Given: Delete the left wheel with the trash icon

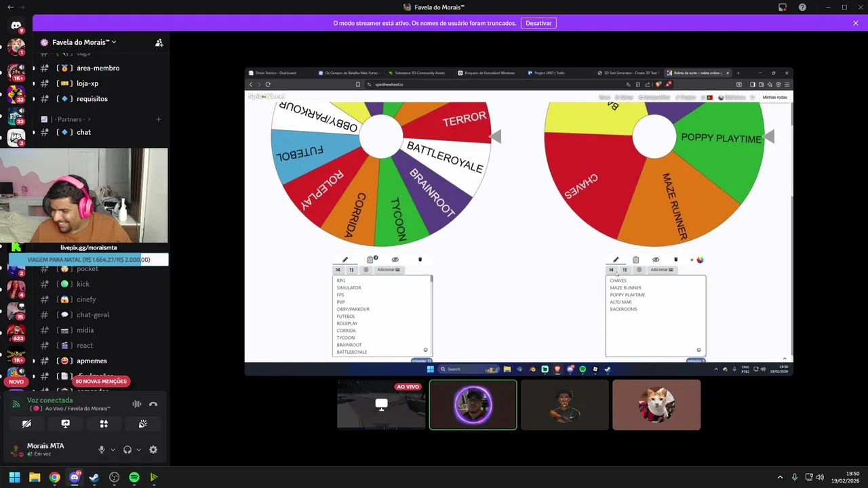Looking at the screenshot, I should (420, 260).
